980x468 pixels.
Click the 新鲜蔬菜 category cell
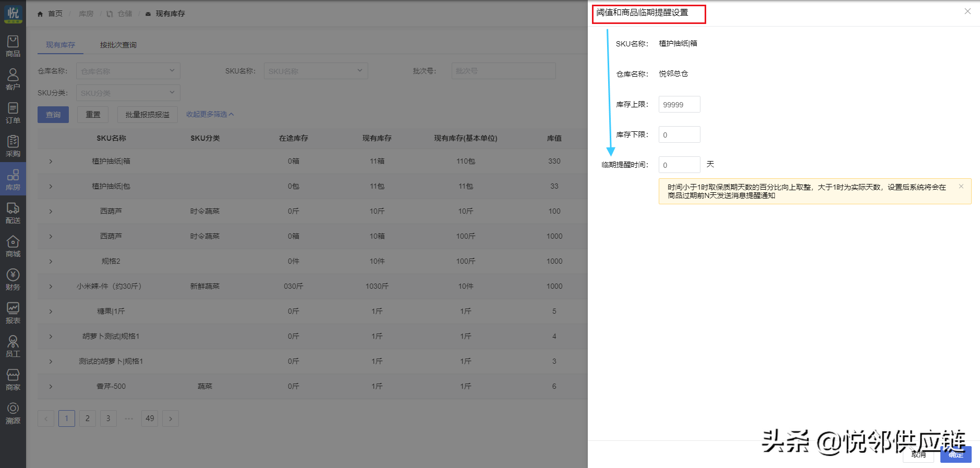205,286
